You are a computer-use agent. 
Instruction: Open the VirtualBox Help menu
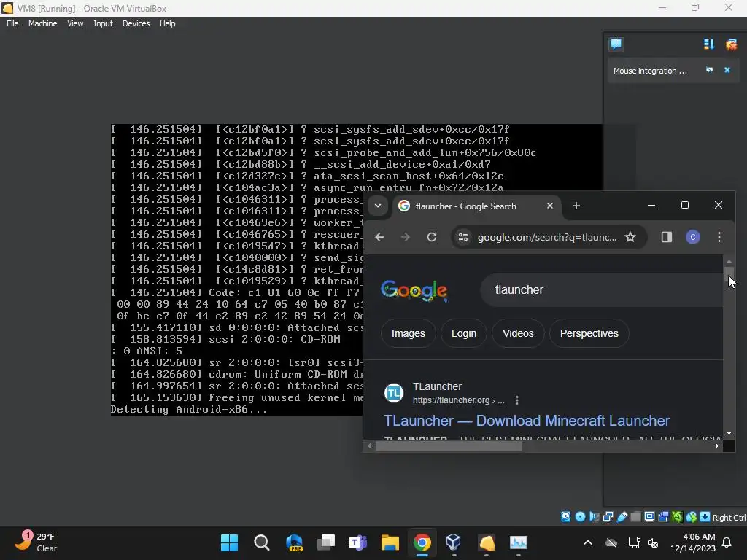click(167, 23)
